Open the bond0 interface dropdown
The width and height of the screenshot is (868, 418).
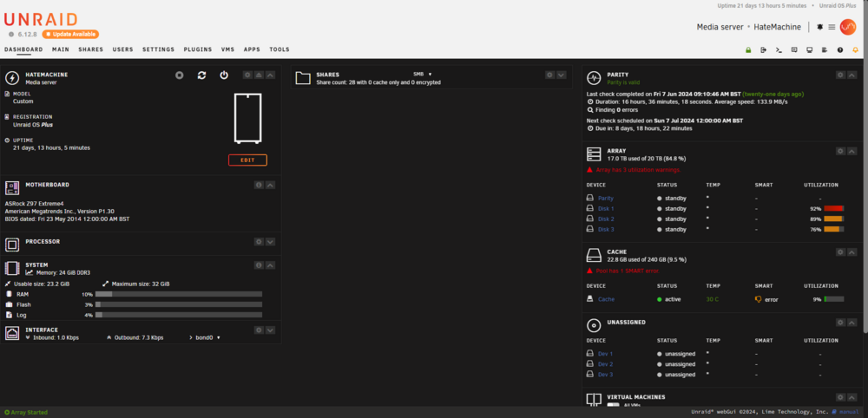click(207, 337)
